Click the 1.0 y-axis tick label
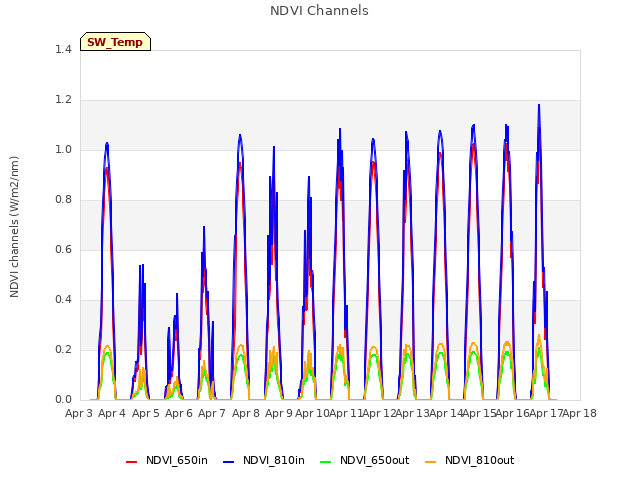 click(x=63, y=149)
